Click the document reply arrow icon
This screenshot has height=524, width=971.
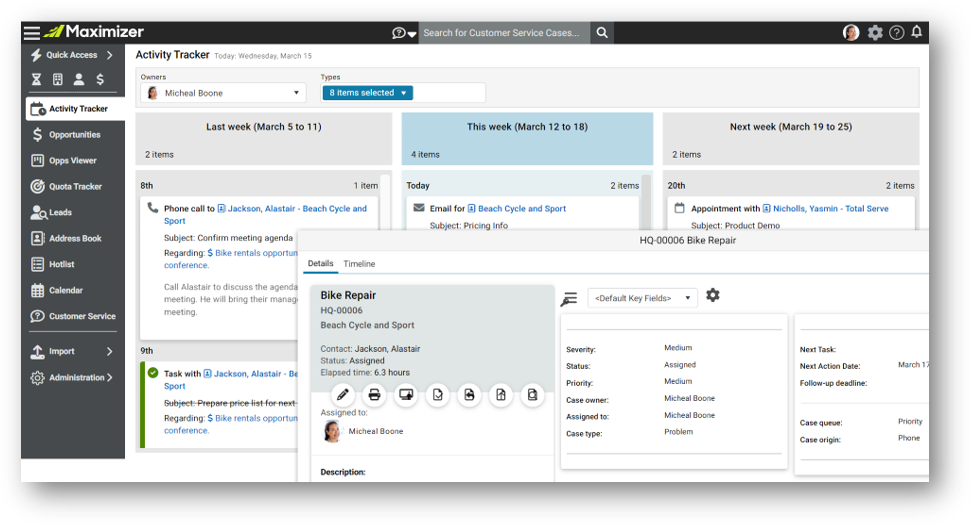(469, 395)
